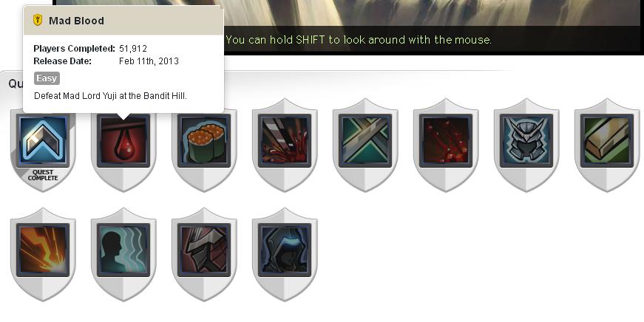Click the Quest Complete label
Viewport: 644px width, 322px height.
(43, 175)
